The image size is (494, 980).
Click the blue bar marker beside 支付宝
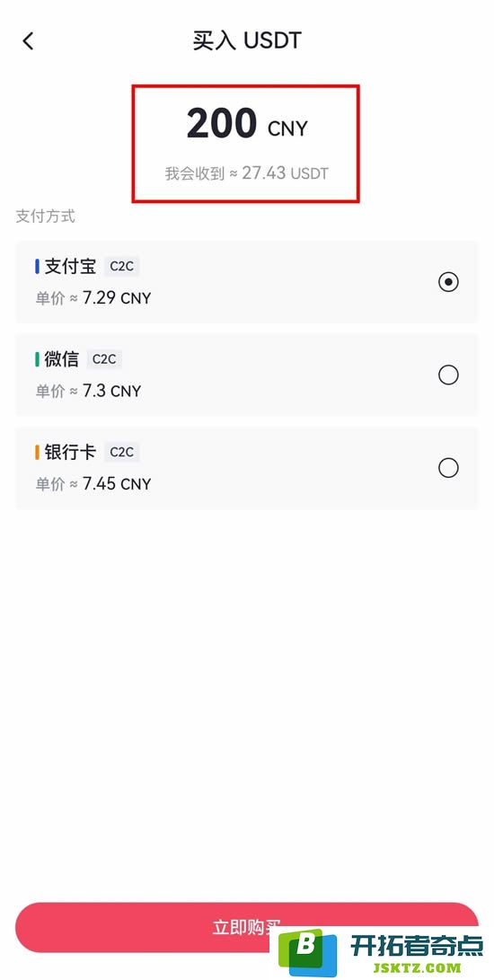point(37,267)
